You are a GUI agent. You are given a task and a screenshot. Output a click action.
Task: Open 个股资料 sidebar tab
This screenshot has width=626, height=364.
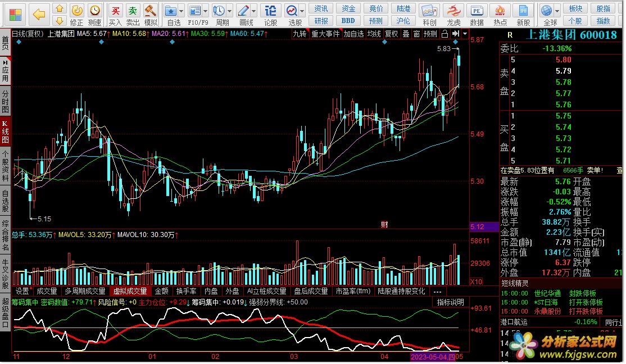5,166
